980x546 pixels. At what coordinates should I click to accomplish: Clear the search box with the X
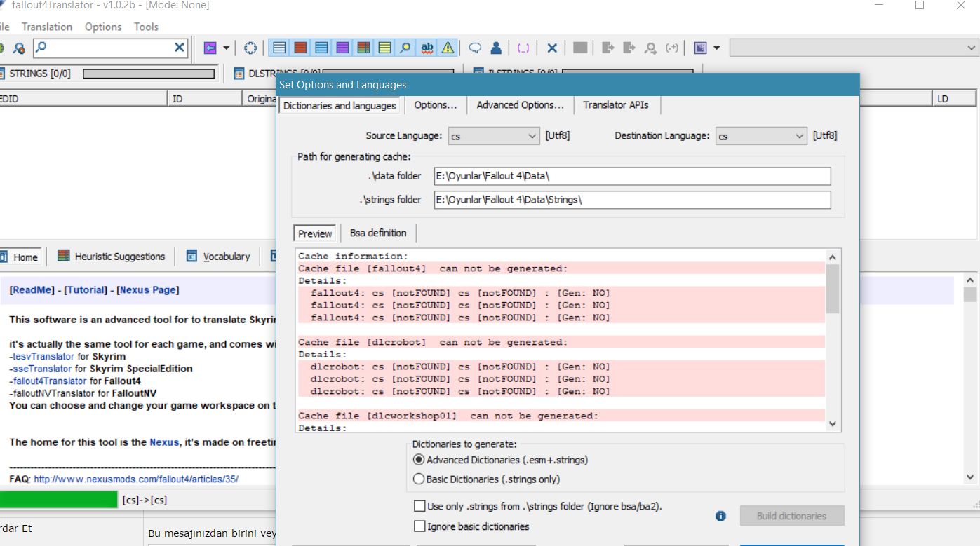point(180,48)
